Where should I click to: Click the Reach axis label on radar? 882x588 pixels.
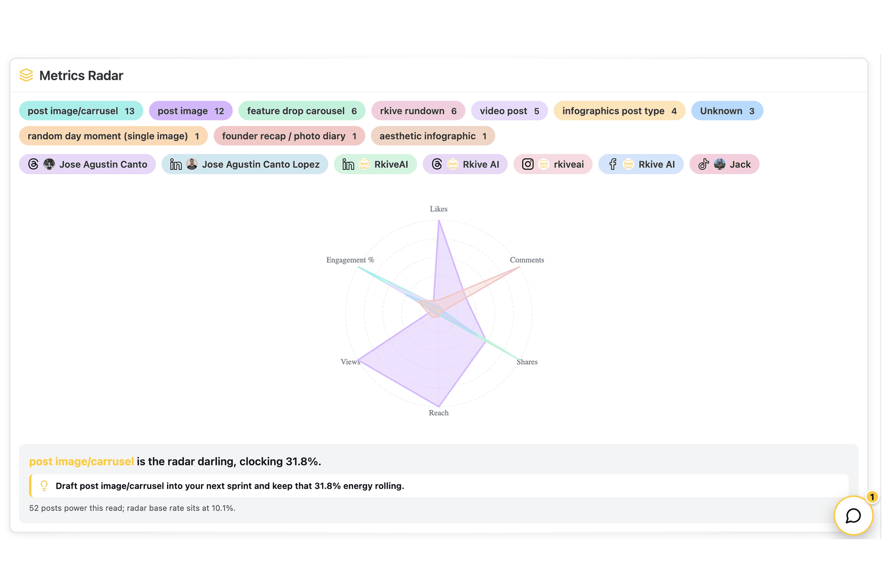(x=439, y=413)
